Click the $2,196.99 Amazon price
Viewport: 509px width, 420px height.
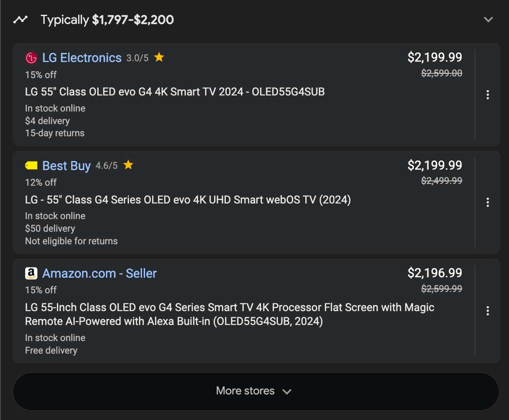[x=435, y=273]
